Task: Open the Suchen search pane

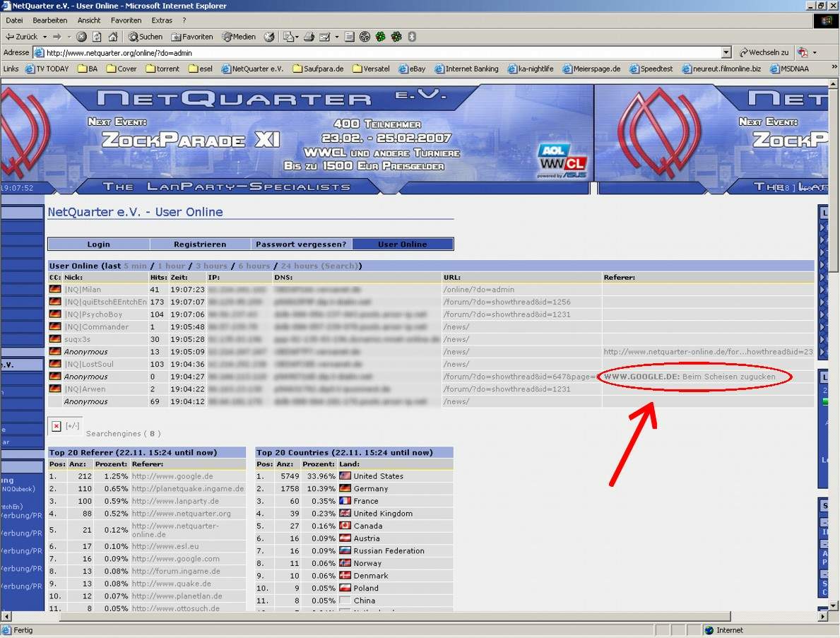Action: pos(146,37)
